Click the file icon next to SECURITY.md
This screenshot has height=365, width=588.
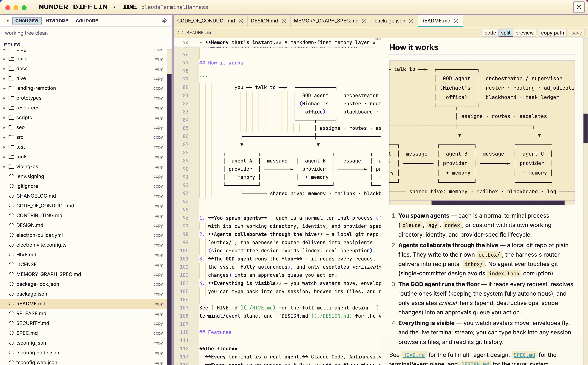pos(11,323)
